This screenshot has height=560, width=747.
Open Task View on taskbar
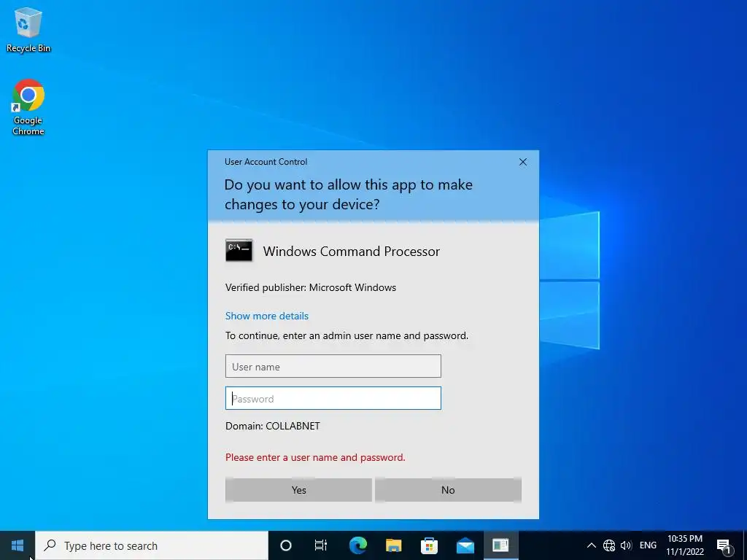click(x=321, y=545)
